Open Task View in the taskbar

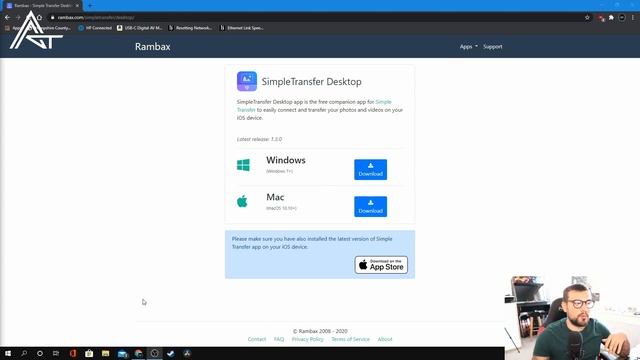tap(56, 353)
